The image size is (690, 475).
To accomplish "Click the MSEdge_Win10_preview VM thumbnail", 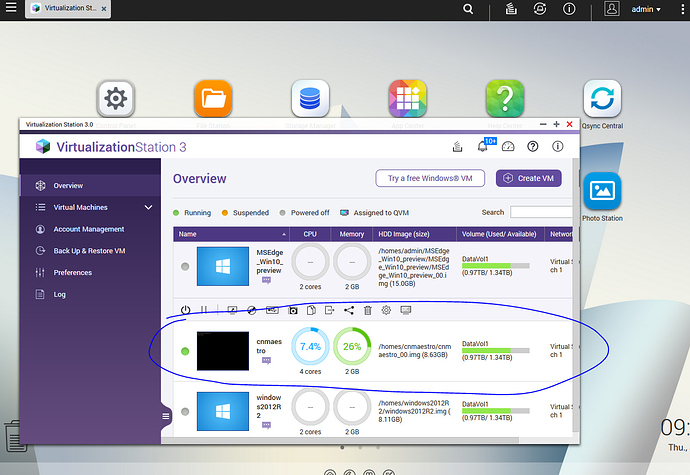I will (223, 266).
